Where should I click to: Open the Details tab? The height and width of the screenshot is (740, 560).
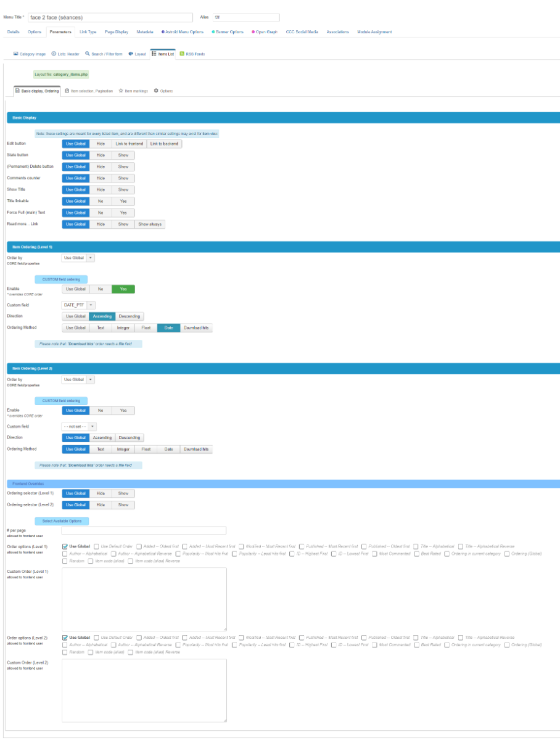(x=14, y=31)
